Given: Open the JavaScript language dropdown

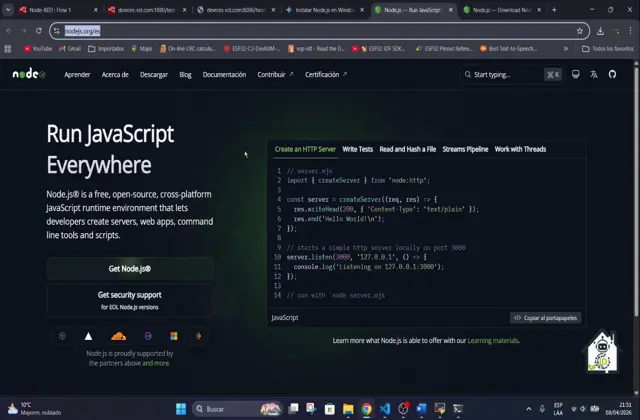Looking at the screenshot, I should coord(285,317).
